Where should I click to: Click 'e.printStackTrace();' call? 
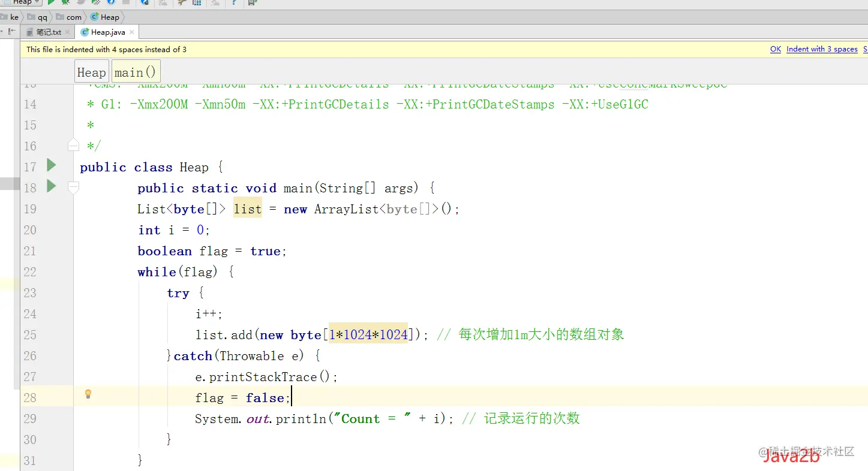(x=266, y=377)
